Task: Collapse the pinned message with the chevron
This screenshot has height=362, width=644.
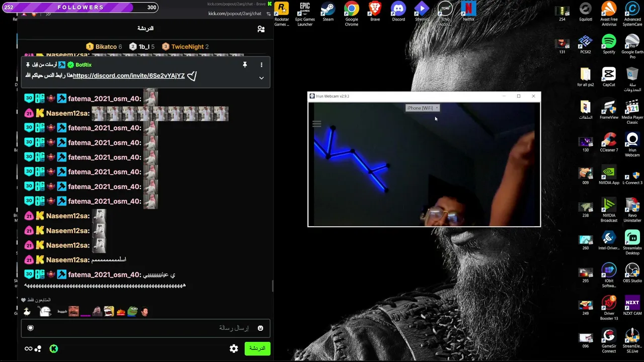Action: click(x=261, y=78)
